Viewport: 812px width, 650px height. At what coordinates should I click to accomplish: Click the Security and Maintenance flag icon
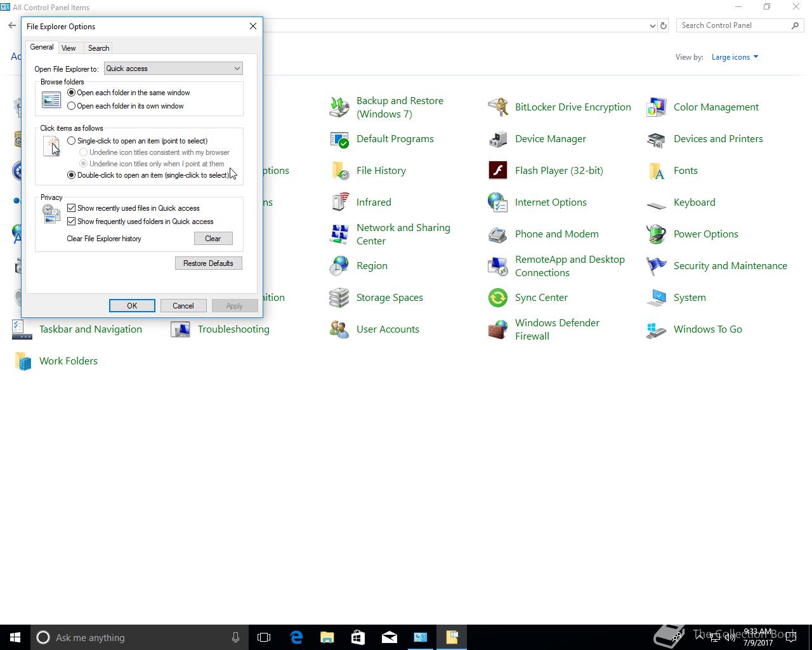[x=657, y=266]
